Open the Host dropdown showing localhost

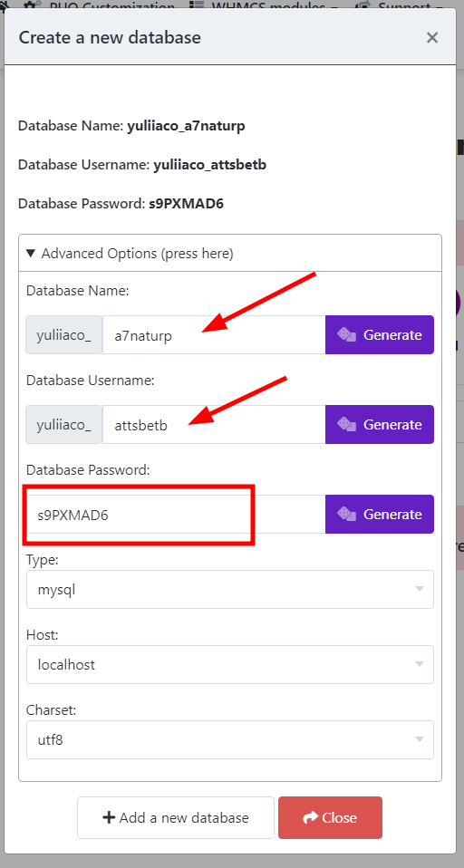coord(230,664)
